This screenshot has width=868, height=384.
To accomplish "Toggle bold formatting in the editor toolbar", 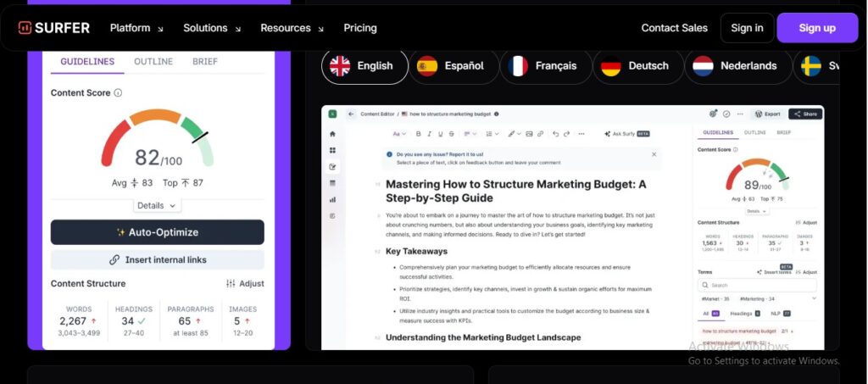I will (x=419, y=134).
